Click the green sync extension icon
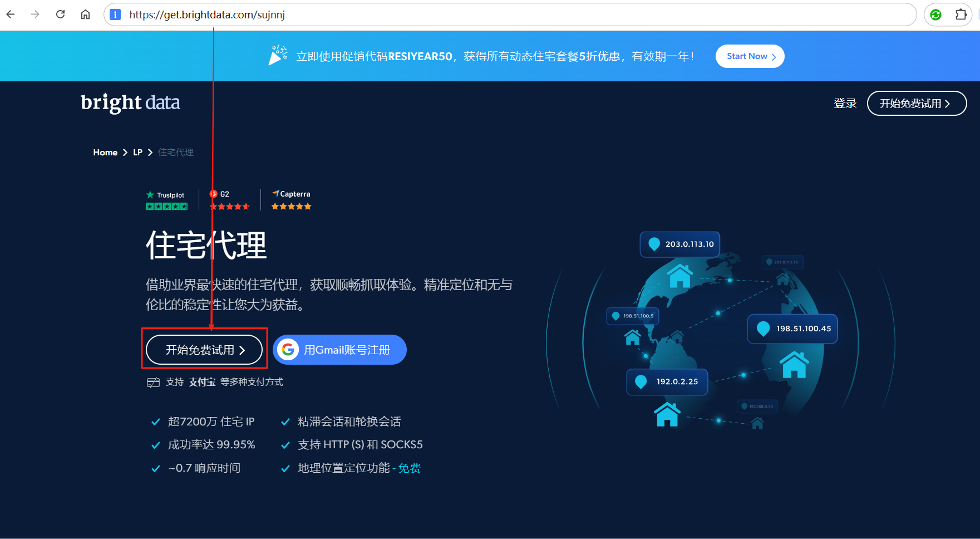 click(x=935, y=14)
